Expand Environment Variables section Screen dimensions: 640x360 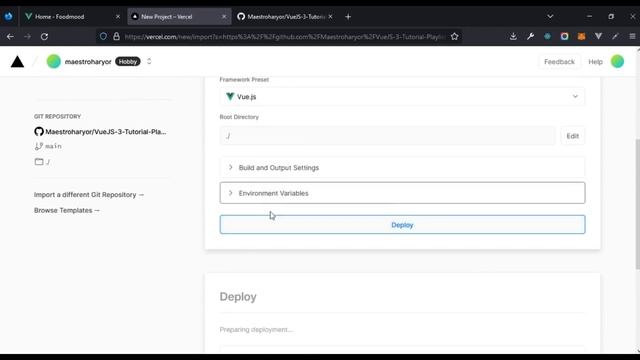click(402, 193)
